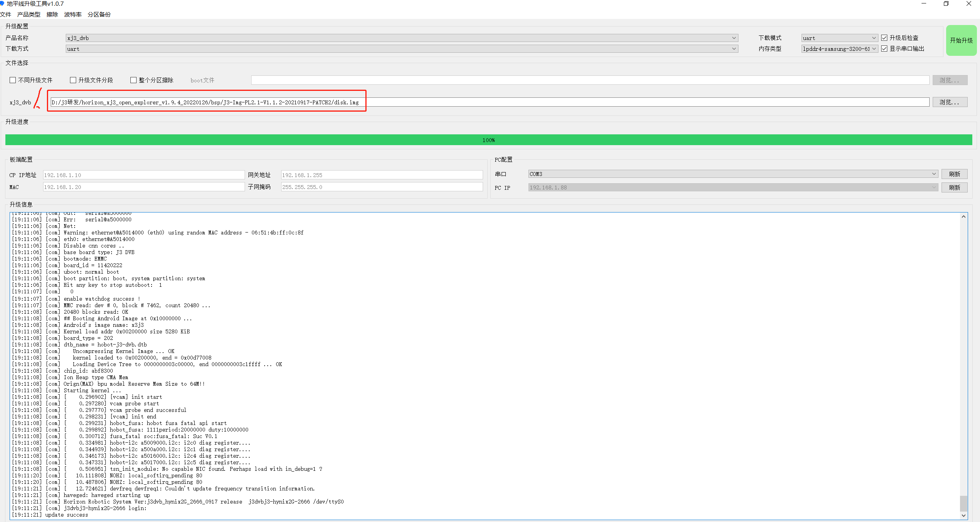Click the CP IP地址 input field
This screenshot has height=522, width=980.
pyautogui.click(x=143, y=175)
